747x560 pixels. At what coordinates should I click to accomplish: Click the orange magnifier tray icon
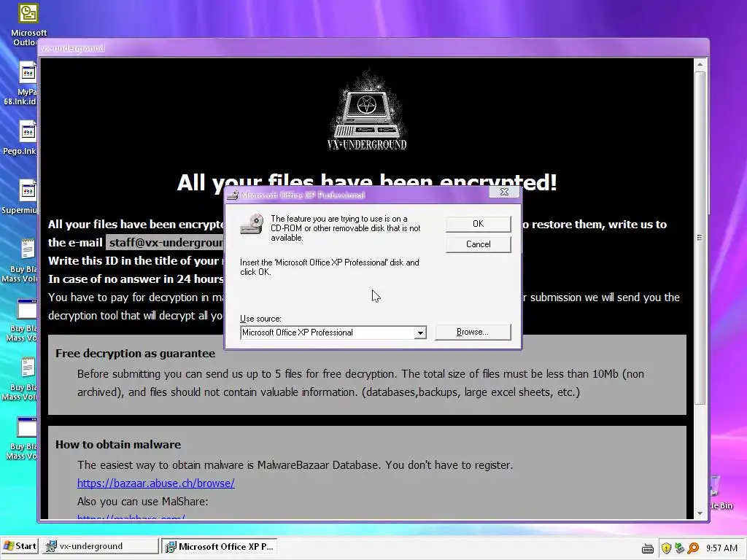click(693, 548)
